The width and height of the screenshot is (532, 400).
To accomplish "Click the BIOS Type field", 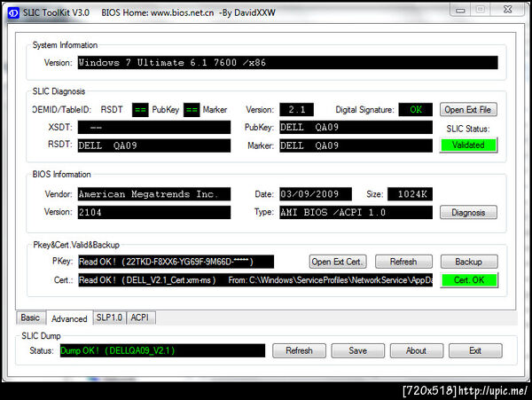I will click(x=356, y=212).
